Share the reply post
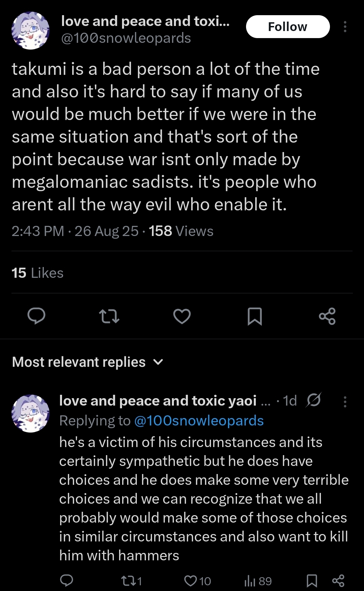 [338, 581]
